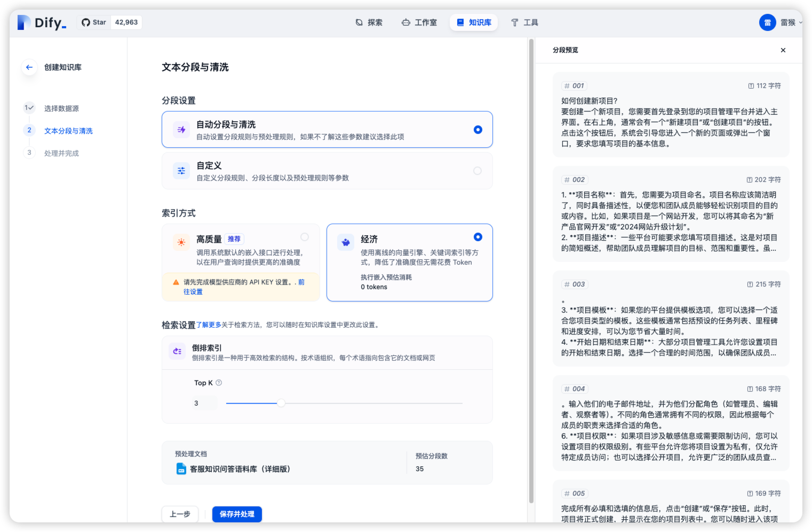
Task: Click the Top K number input field
Action: click(203, 403)
